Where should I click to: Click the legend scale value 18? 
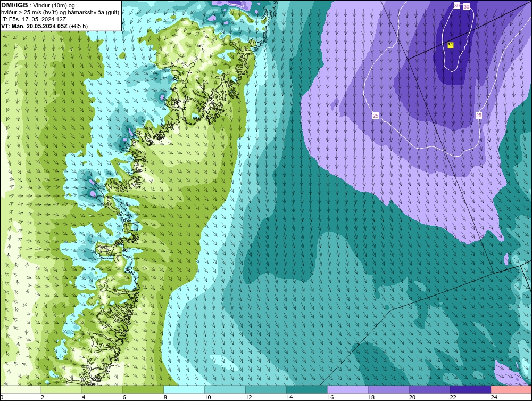click(371, 397)
